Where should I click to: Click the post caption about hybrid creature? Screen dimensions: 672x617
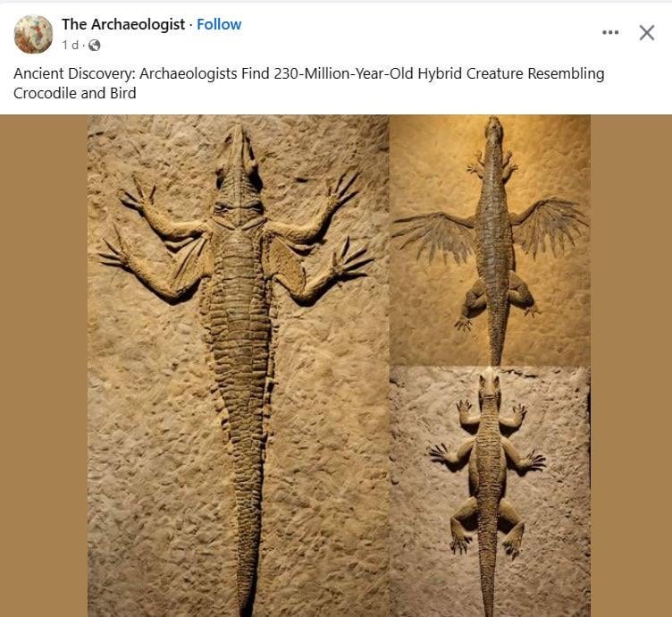309,83
